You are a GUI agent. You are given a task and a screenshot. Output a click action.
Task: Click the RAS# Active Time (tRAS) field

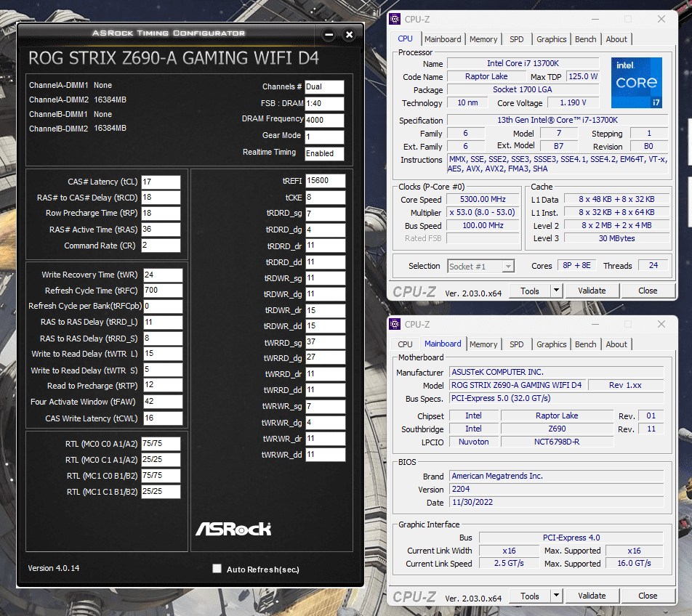point(161,230)
